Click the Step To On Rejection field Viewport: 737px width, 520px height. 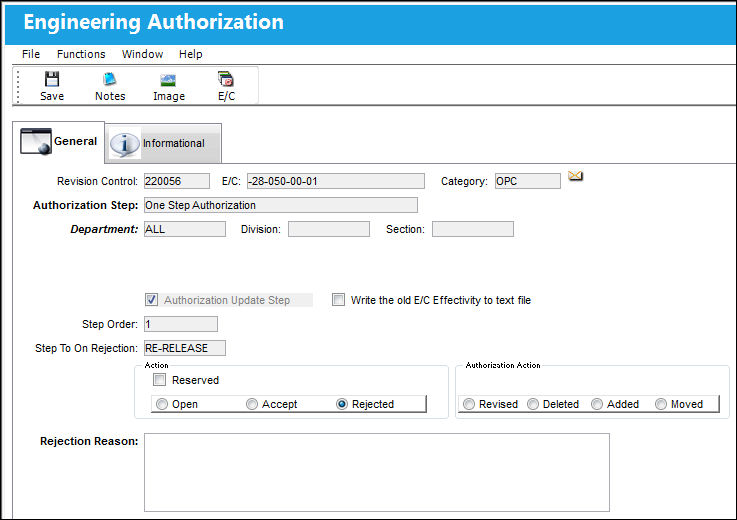coord(185,348)
